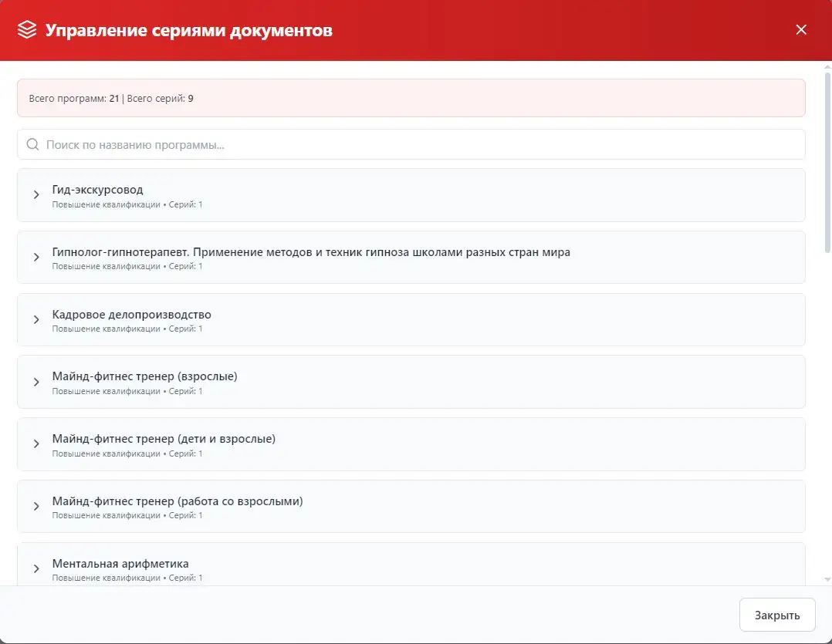This screenshot has width=832, height=644.
Task: Click the 'Управление сериями документов' header title
Action: click(189, 30)
